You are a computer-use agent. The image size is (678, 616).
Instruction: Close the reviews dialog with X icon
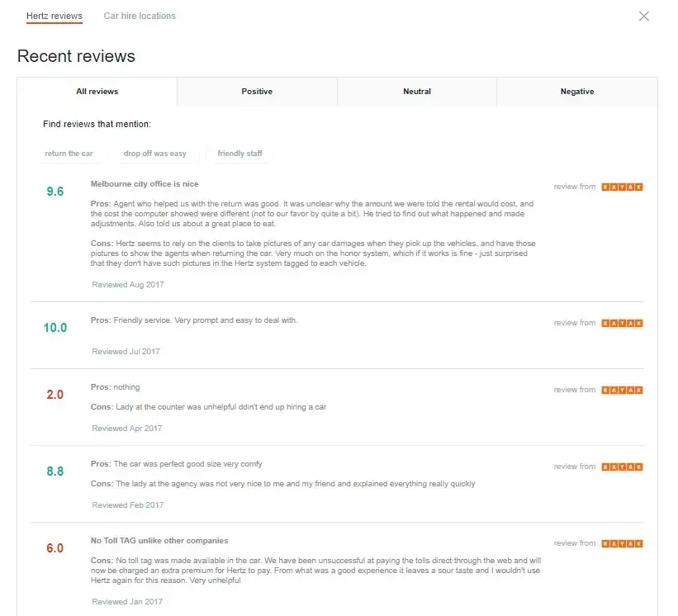click(644, 16)
